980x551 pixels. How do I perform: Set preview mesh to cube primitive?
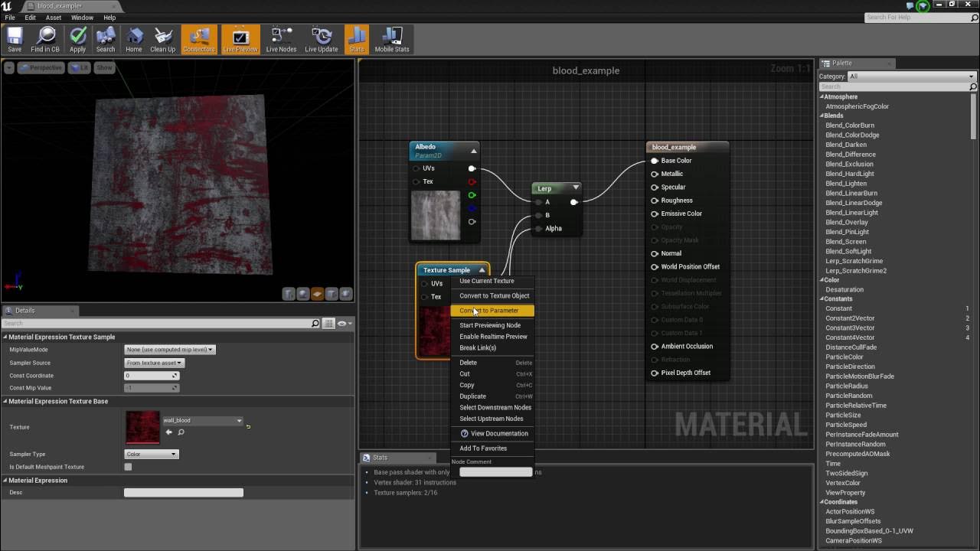332,293
